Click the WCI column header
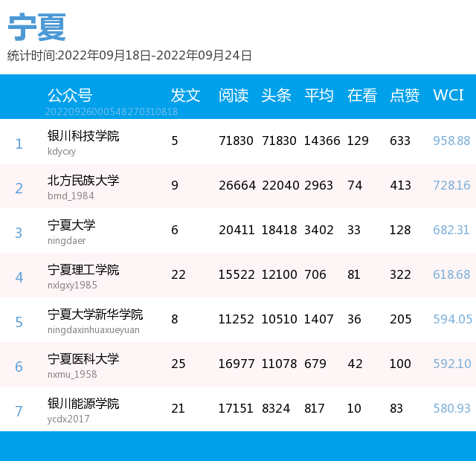The height and width of the screenshot is (461, 476). click(x=448, y=95)
